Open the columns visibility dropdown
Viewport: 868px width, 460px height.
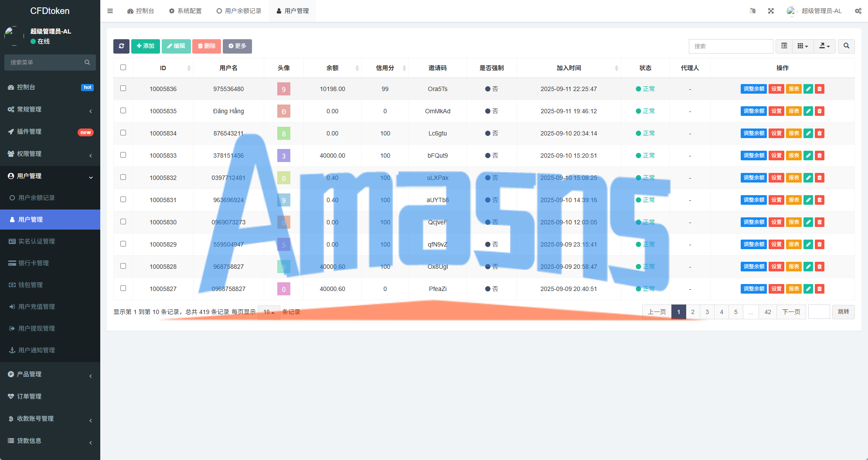[803, 46]
